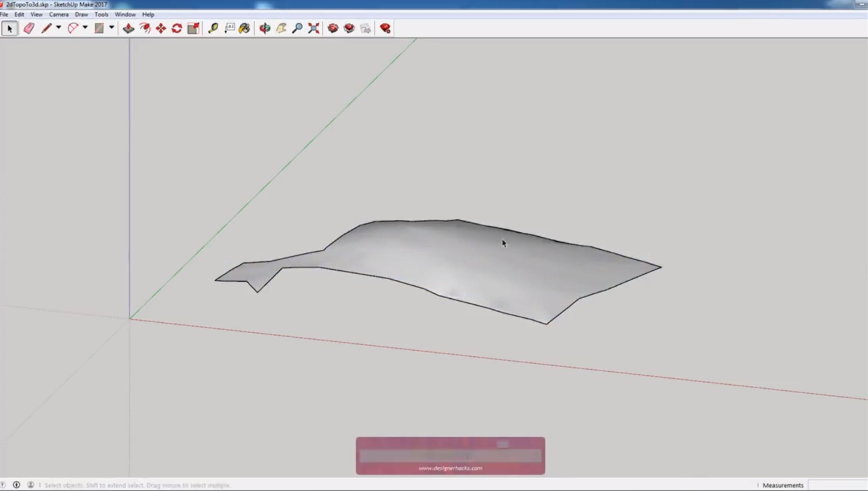This screenshot has width=868, height=491.
Task: Choose the Orbit camera tool
Action: [x=265, y=28]
